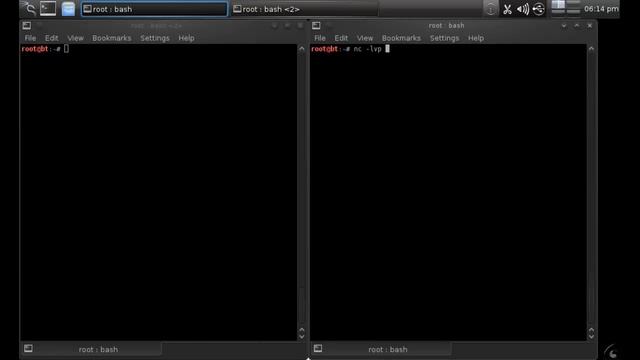Minimize the right terminal window
Image resolution: width=640 pixels, height=360 pixels.
click(564, 26)
